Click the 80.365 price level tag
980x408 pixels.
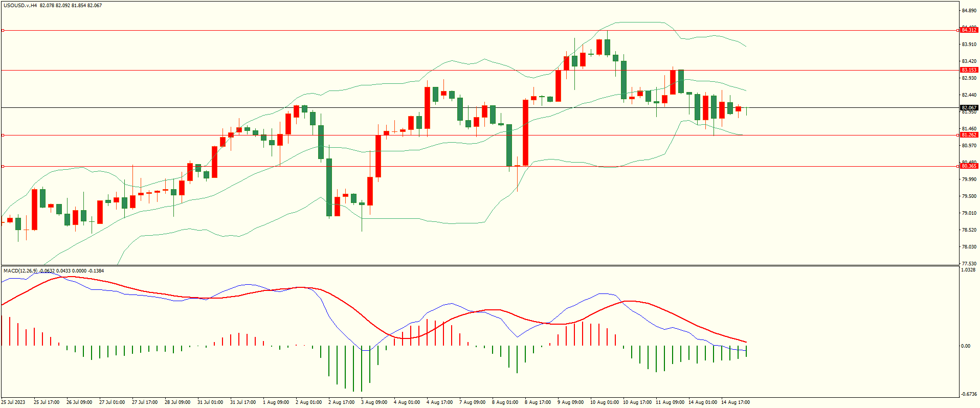969,166
